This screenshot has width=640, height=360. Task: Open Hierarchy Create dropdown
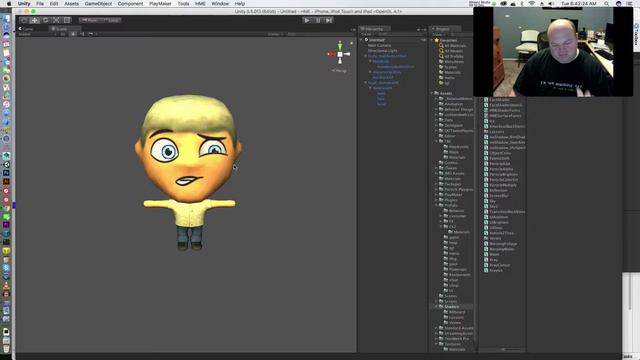coord(367,34)
